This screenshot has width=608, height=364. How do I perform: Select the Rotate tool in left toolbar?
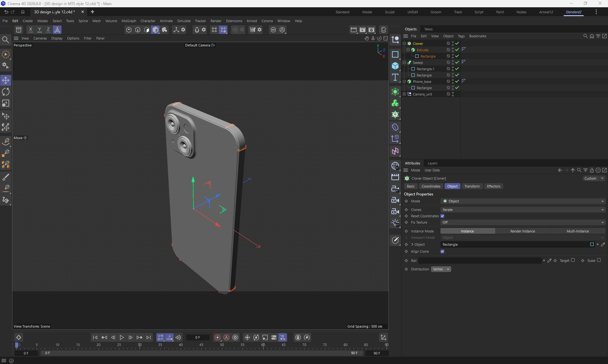tap(6, 92)
